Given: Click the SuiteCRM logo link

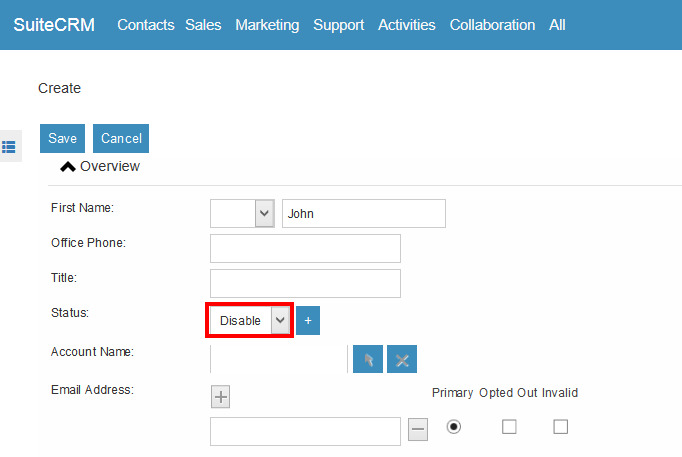Looking at the screenshot, I should coord(54,25).
